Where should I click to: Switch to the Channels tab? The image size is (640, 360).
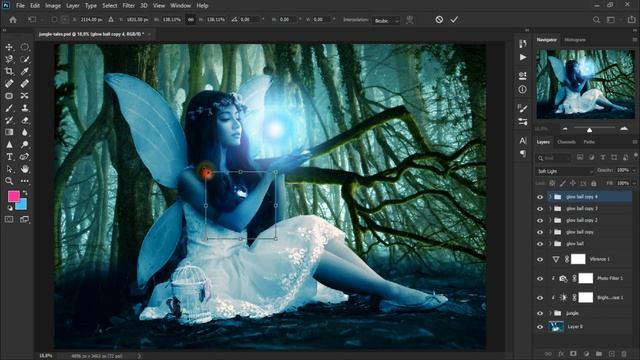pos(566,142)
